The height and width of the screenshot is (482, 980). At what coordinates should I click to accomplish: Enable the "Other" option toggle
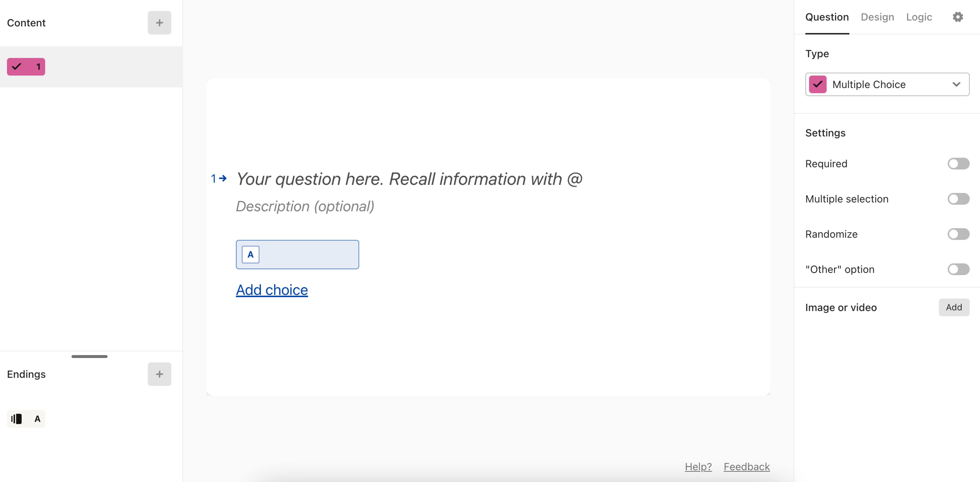[958, 269]
